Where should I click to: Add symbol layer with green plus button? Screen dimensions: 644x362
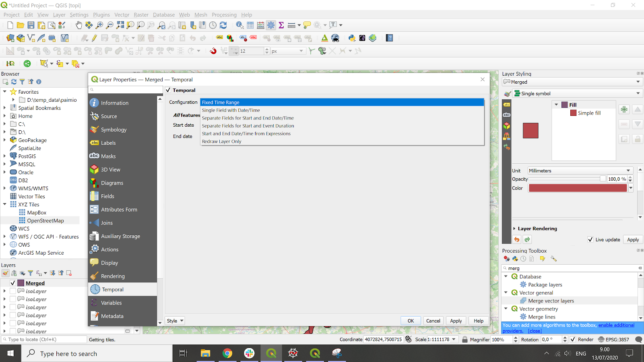[624, 109]
